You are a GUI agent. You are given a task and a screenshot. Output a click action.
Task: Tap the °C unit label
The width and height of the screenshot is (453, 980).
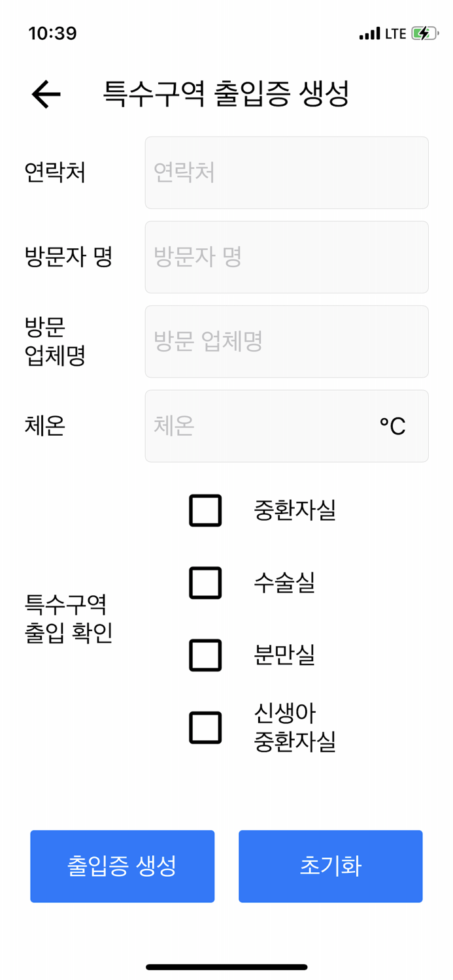point(392,425)
